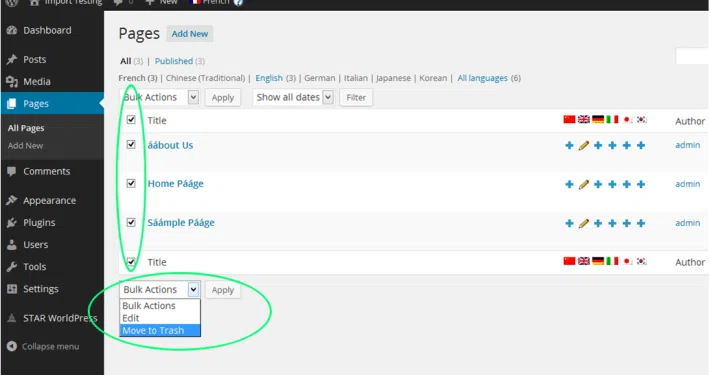This screenshot has width=710, height=375.
Task: Click the top Apply button
Action: 223,97
